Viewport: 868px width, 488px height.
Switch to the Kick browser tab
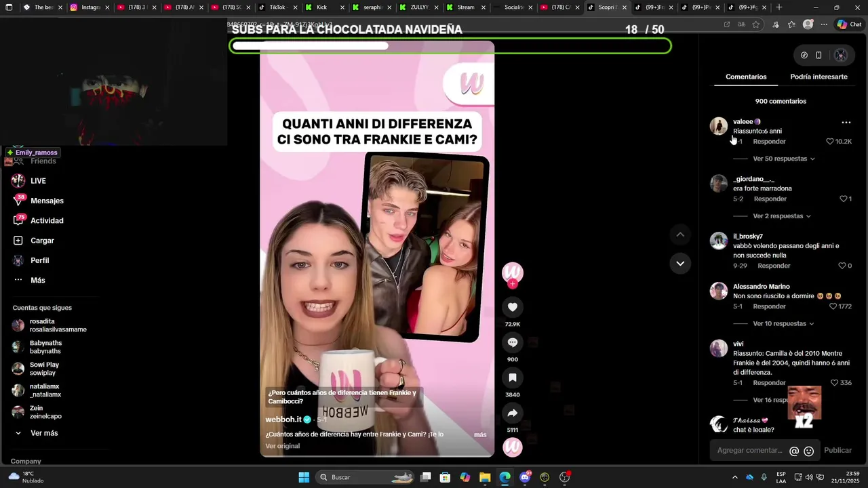click(x=321, y=7)
